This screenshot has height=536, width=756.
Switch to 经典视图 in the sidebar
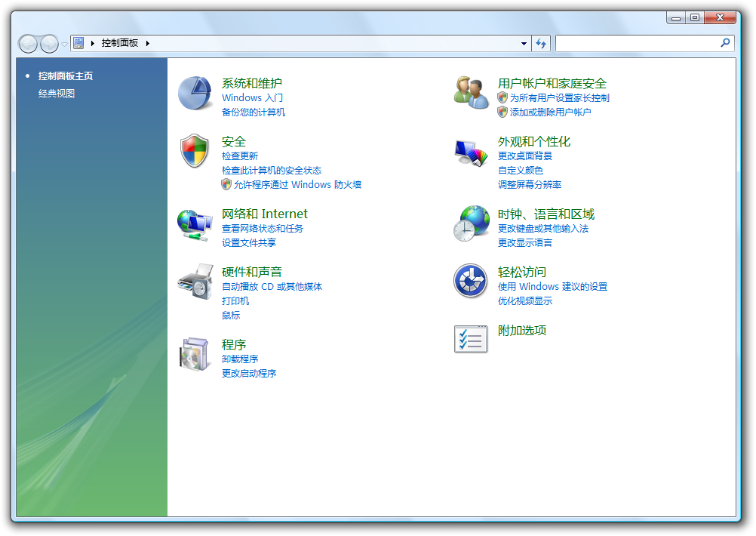[57, 93]
